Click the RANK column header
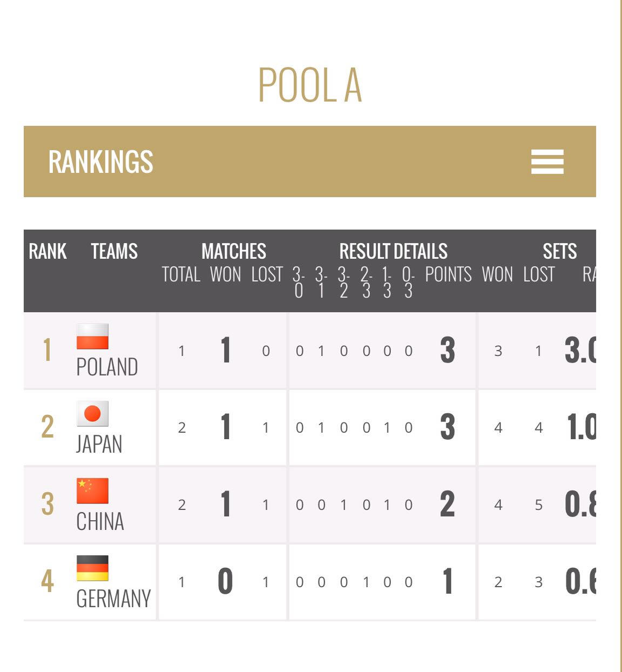Viewport: 622px width, 672px height. click(48, 251)
